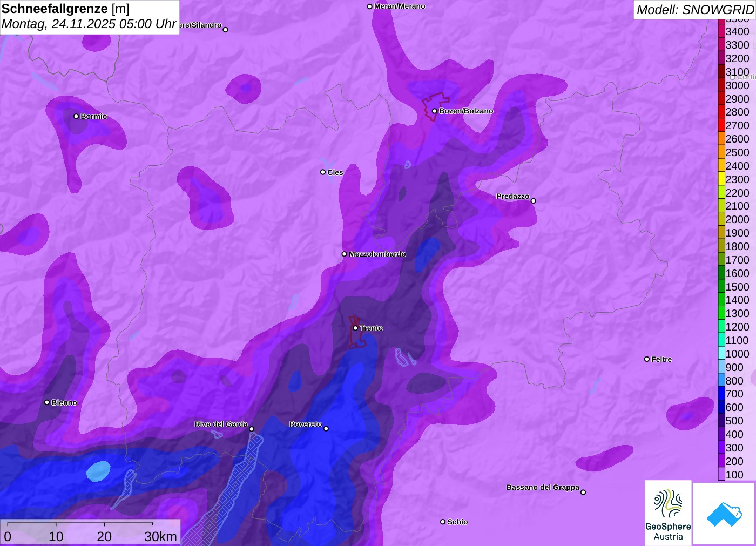This screenshot has width=756, height=546.
Task: Select the Bienno town label
Action: 64,402
